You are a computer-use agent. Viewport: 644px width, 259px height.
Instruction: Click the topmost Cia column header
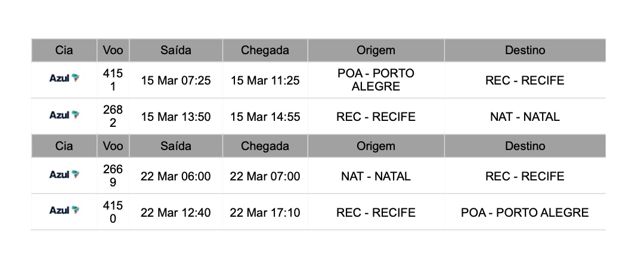point(64,51)
